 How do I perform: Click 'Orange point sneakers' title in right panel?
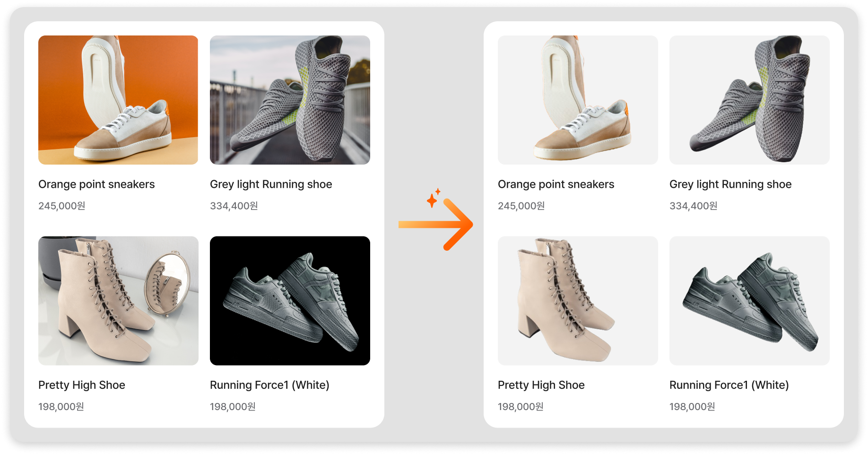(x=556, y=184)
